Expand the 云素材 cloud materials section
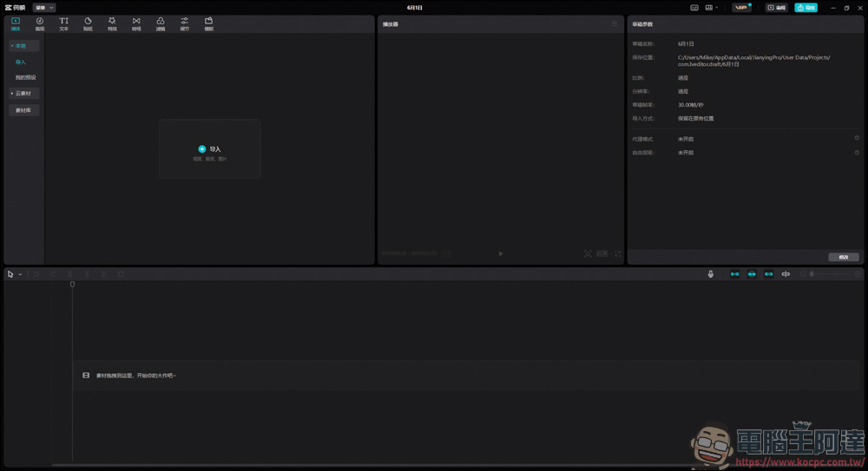 click(x=23, y=93)
